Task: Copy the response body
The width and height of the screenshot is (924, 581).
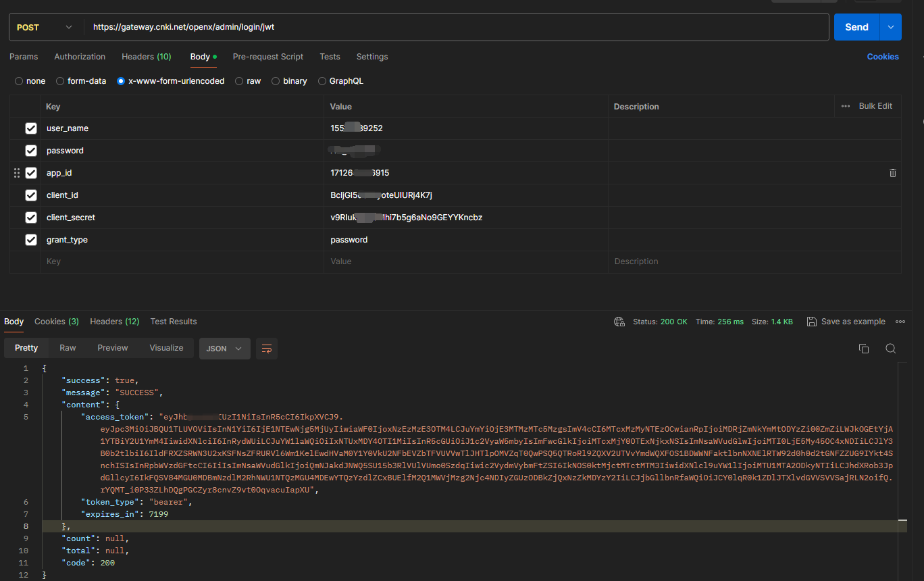Action: (x=863, y=349)
